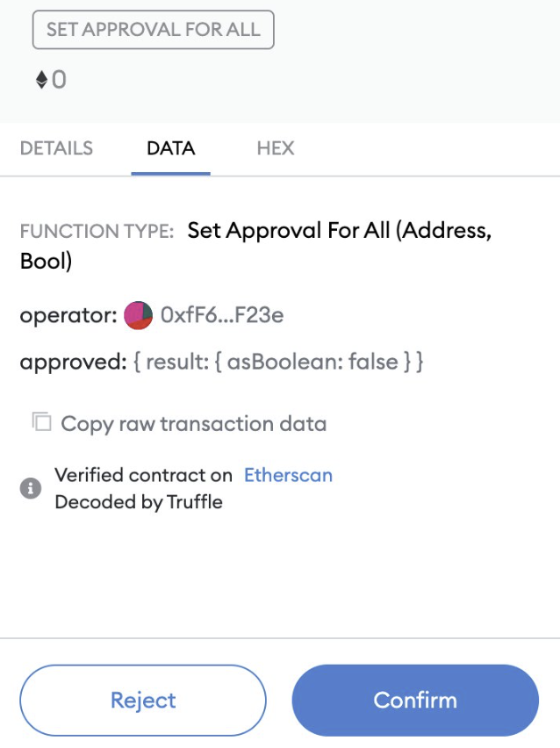Click the Copy raw transaction data text
560x748 pixels.
(193, 424)
